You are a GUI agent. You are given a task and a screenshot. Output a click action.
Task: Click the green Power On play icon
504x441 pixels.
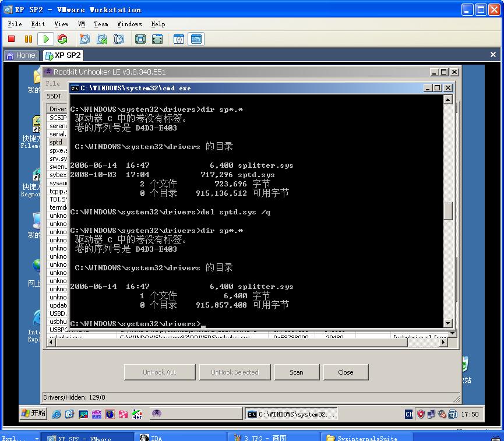pos(45,39)
